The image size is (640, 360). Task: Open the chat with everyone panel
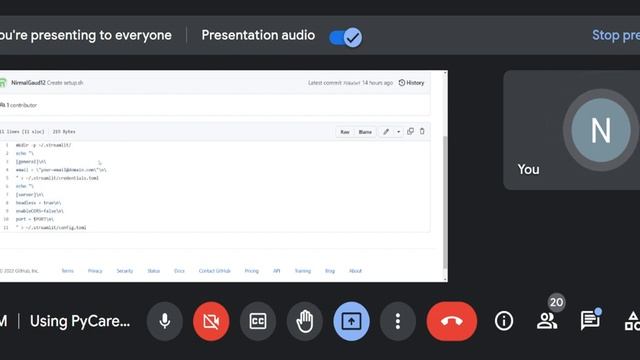click(590, 321)
